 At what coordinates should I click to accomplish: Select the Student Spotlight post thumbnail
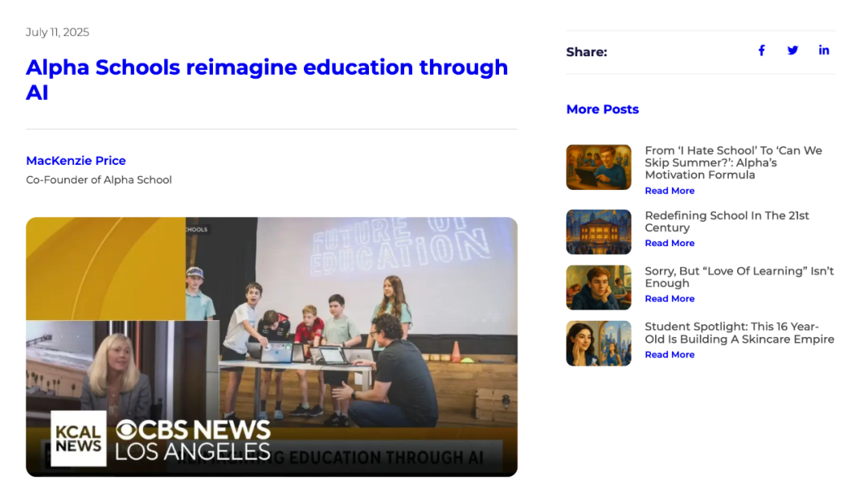[x=598, y=343]
